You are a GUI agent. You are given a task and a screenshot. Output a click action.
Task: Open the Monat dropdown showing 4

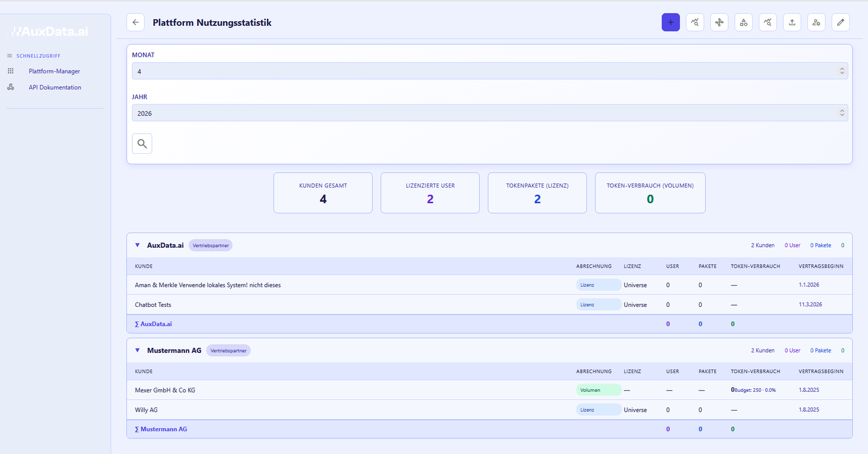tap(490, 71)
